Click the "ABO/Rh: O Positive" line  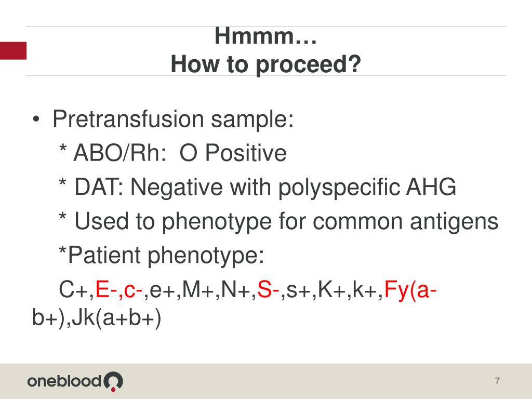(x=180, y=153)
